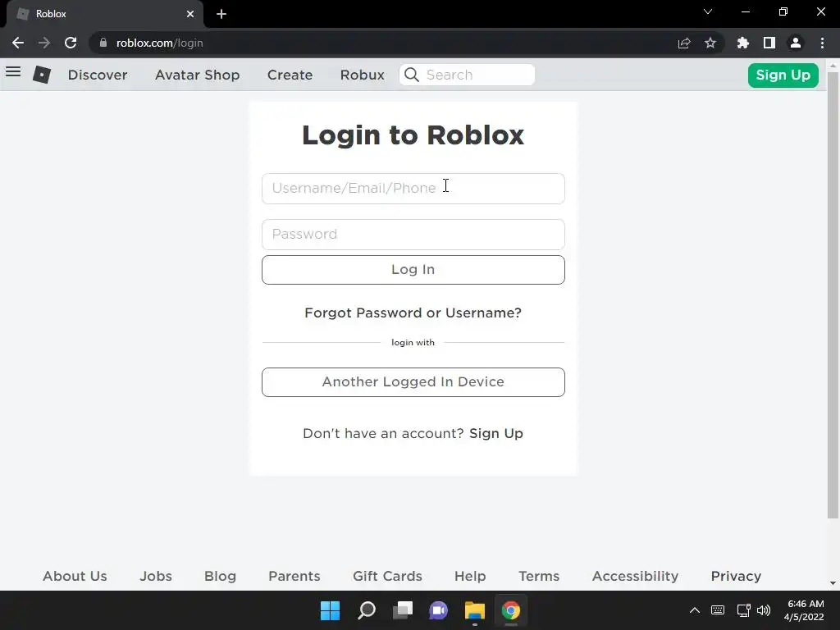Focus the Username/Email/Phone field
840x630 pixels.
pyautogui.click(x=413, y=189)
